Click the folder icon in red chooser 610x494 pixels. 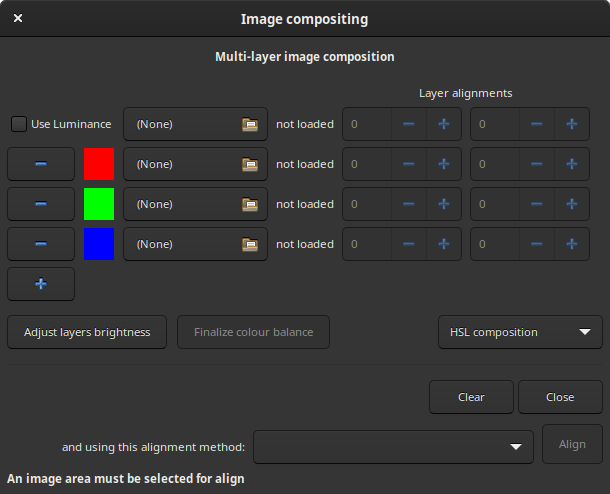tap(250, 165)
